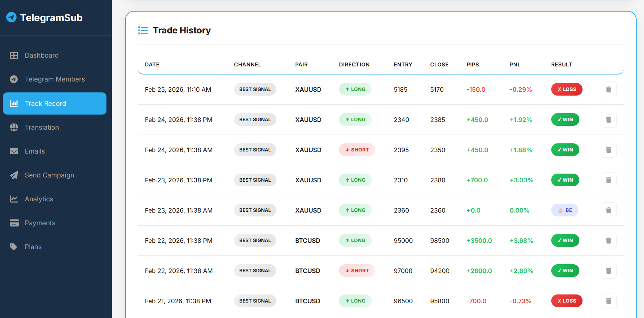Click the Trade History list icon

coord(143,30)
